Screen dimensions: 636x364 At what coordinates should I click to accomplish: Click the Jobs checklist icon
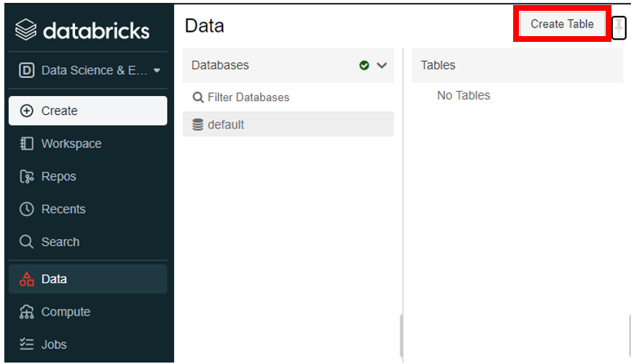[x=27, y=344]
